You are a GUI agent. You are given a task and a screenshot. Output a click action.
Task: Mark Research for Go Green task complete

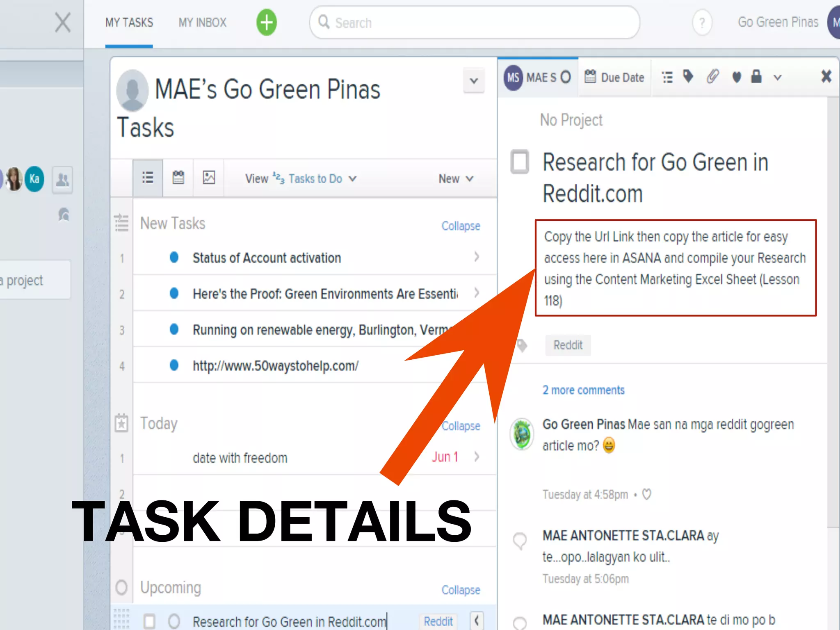point(520,162)
